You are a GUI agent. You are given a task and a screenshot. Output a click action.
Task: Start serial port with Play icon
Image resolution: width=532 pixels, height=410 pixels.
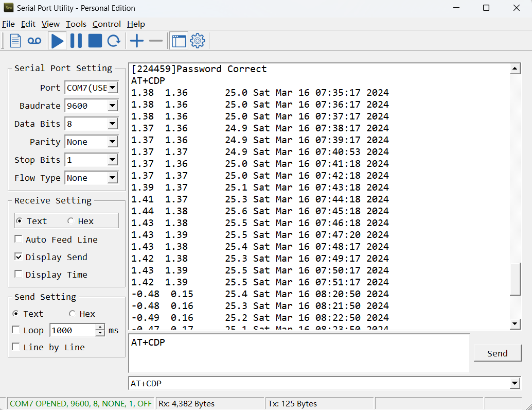[57, 41]
